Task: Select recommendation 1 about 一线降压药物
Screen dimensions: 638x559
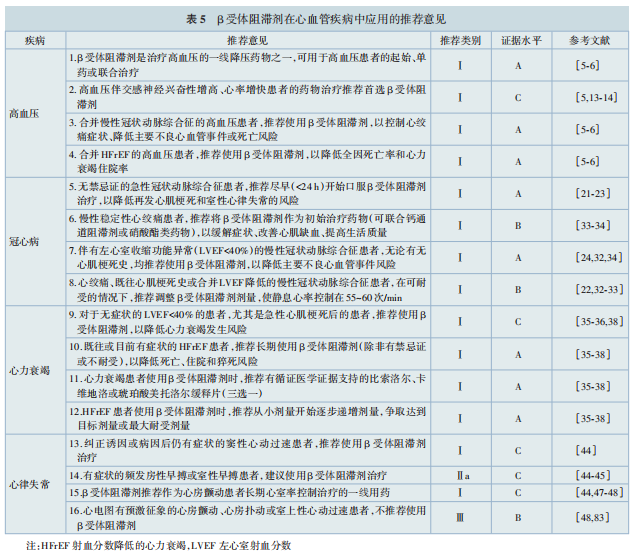Action: click(247, 65)
